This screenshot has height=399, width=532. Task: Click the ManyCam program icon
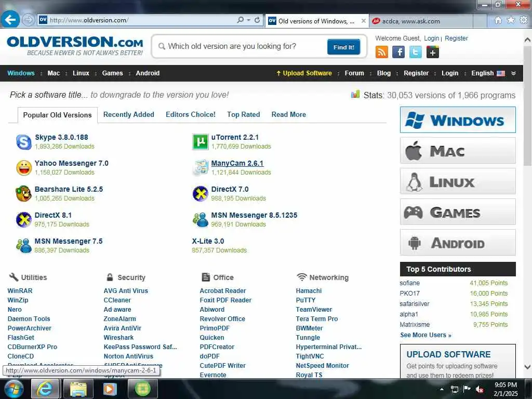200,168
